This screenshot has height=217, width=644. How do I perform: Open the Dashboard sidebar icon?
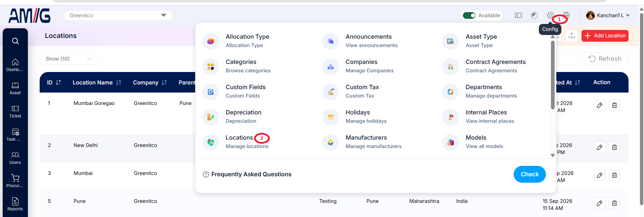point(15,65)
